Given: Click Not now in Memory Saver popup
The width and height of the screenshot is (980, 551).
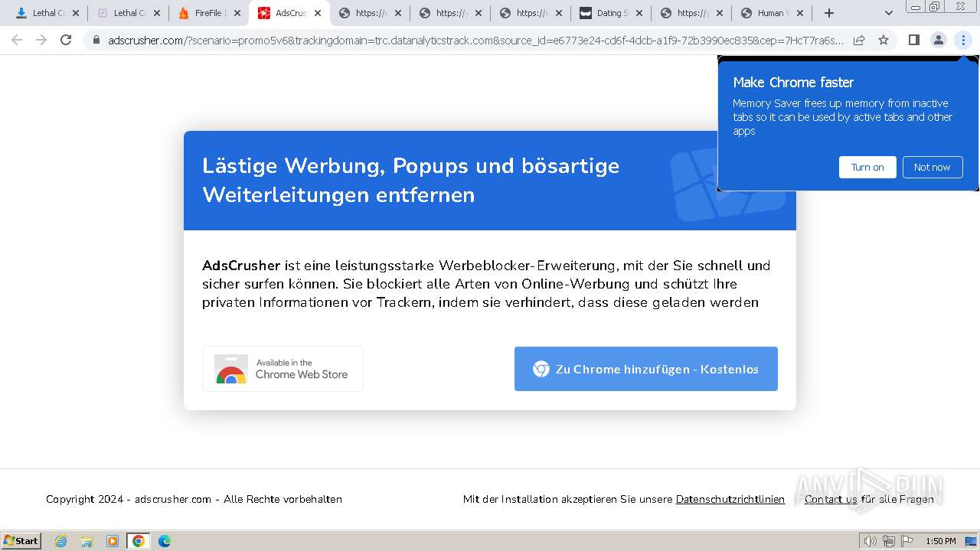Looking at the screenshot, I should click(932, 167).
